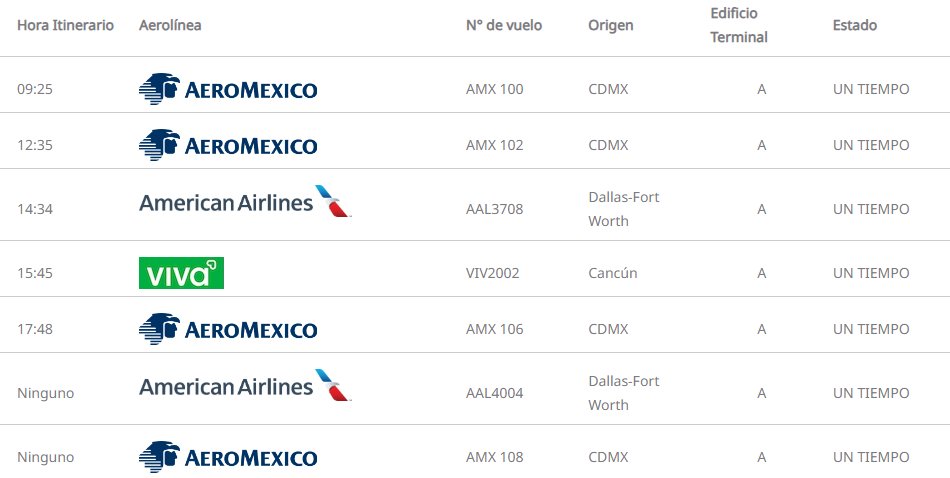The image size is (950, 478).
Task: Click the Hora Itinerario column header
Action: (65, 25)
